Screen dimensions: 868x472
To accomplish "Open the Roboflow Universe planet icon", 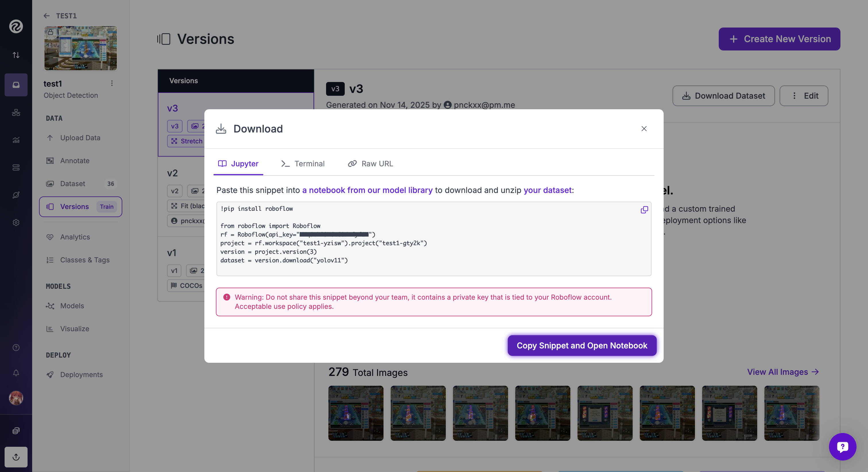I will click(x=16, y=195).
